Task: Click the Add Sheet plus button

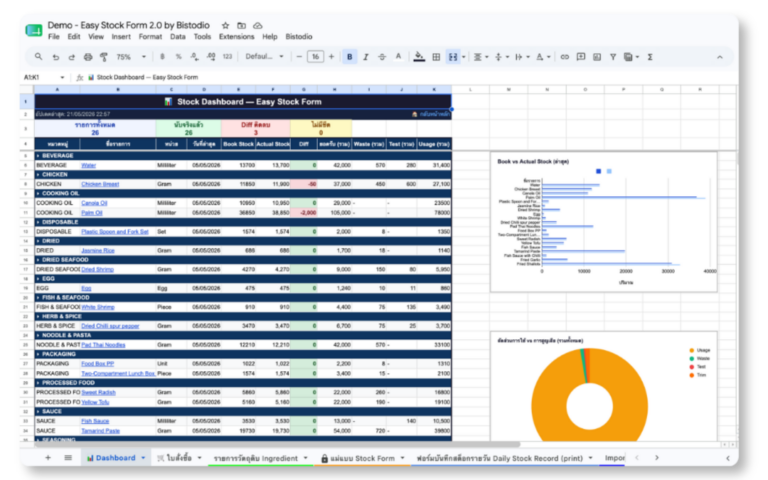Action: (x=48, y=457)
